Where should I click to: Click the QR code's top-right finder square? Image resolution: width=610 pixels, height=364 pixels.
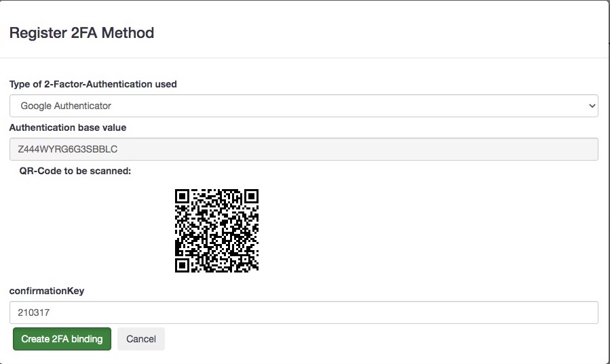(x=252, y=196)
